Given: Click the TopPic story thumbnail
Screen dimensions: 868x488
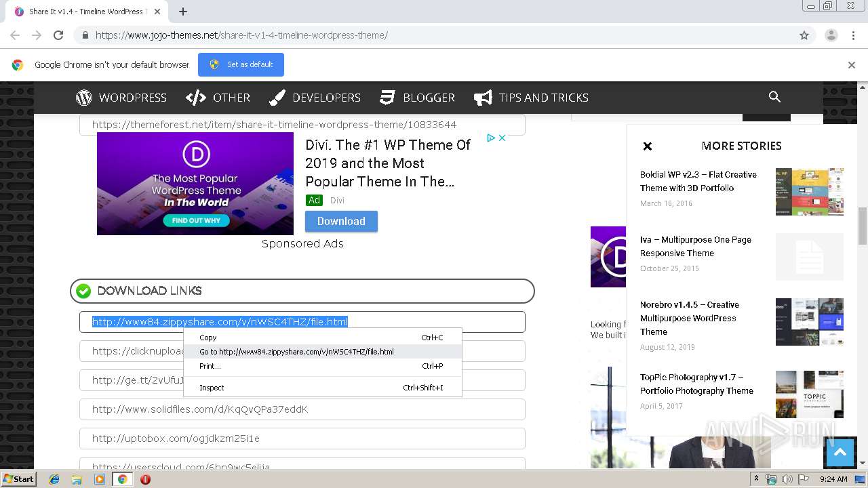Looking at the screenshot, I should click(x=810, y=394).
